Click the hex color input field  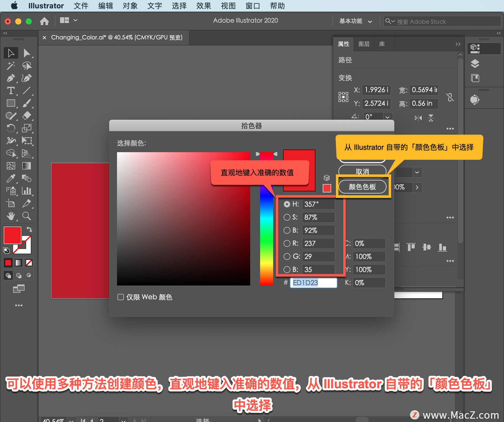[x=313, y=283]
